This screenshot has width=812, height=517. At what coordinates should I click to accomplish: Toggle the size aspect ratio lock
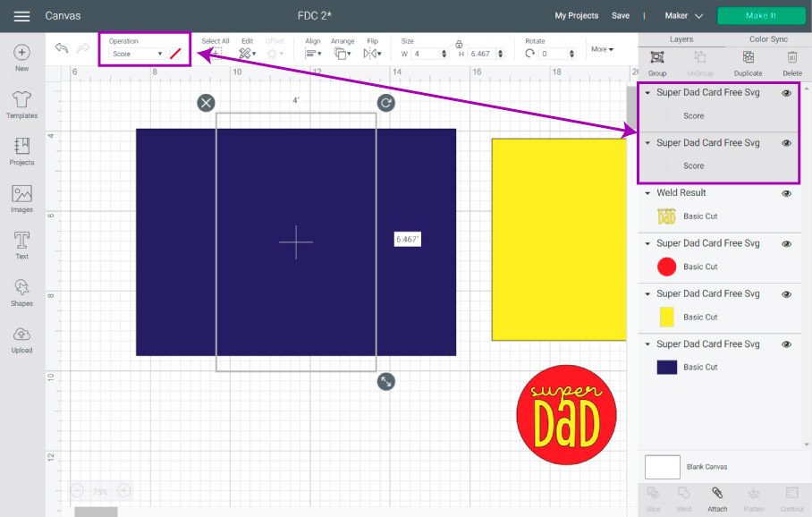(x=459, y=44)
